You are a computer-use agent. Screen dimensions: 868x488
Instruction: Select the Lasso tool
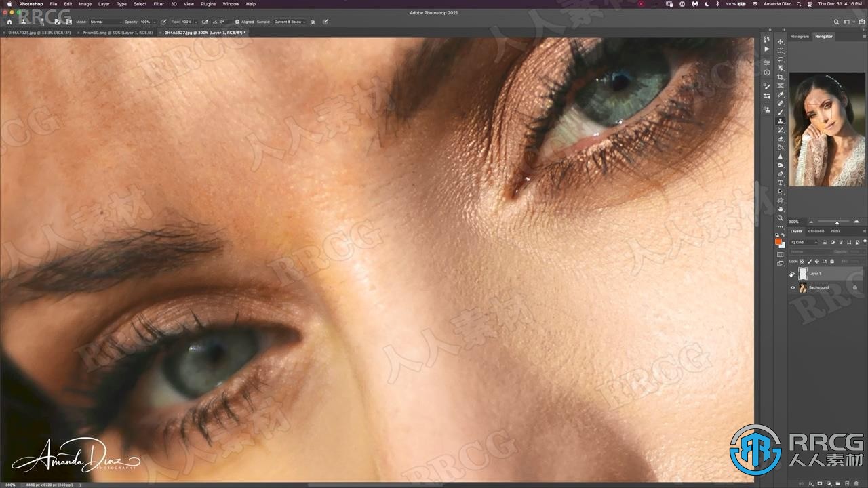[781, 59]
